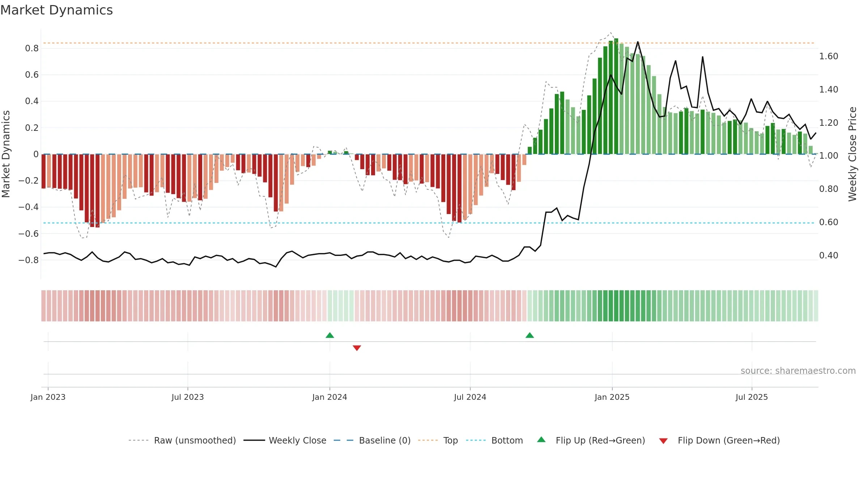The image size is (868, 488).
Task: Click the Jan 2023 axis label
Action: (48, 397)
